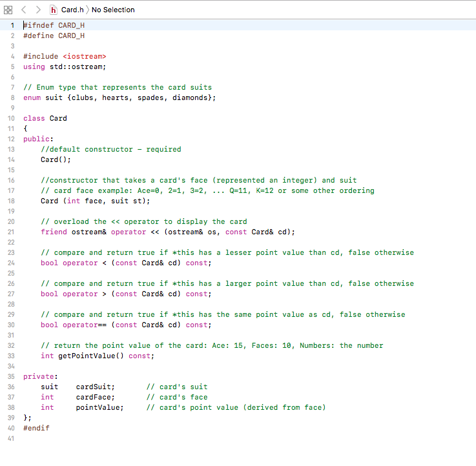Click line number 21 in the gutter
Screen dimensions: 476x466
[11, 232]
